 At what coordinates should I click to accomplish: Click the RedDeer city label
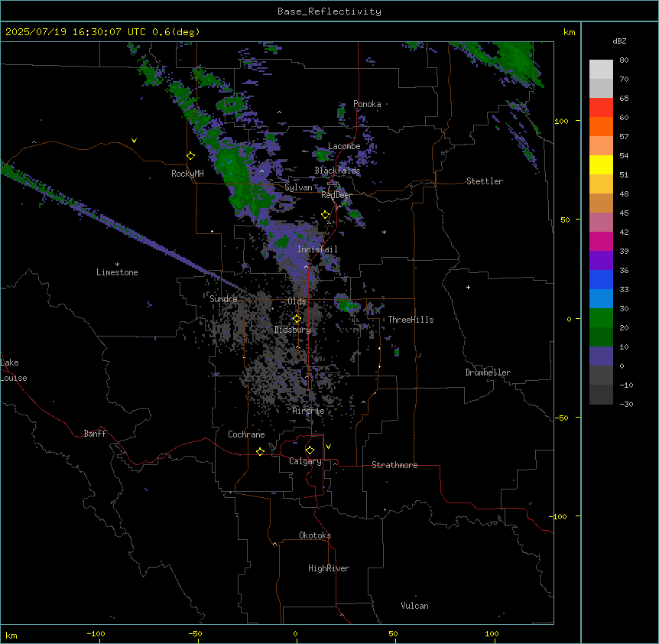click(x=336, y=195)
